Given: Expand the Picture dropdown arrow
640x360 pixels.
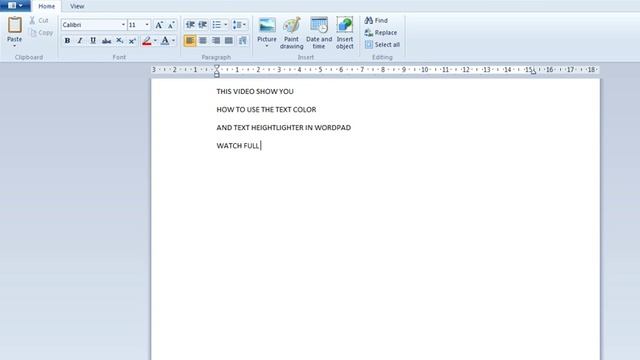Looking at the screenshot, I should [267, 46].
